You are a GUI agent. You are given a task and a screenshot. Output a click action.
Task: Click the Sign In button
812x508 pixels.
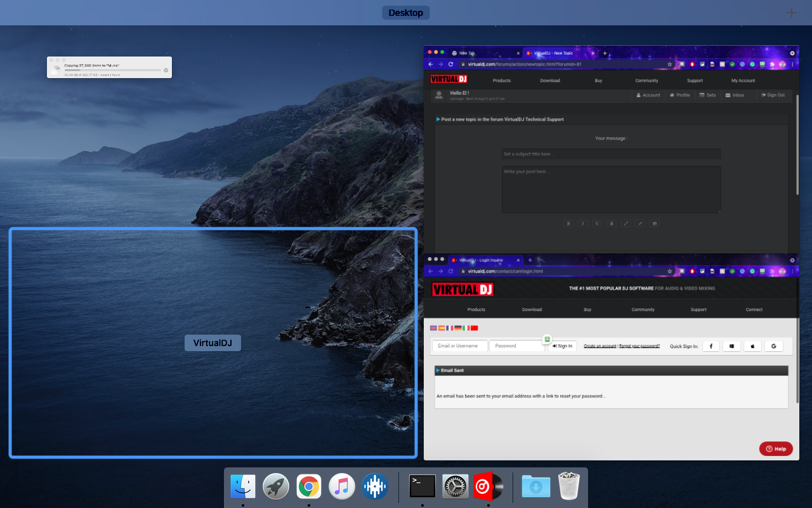[562, 346]
